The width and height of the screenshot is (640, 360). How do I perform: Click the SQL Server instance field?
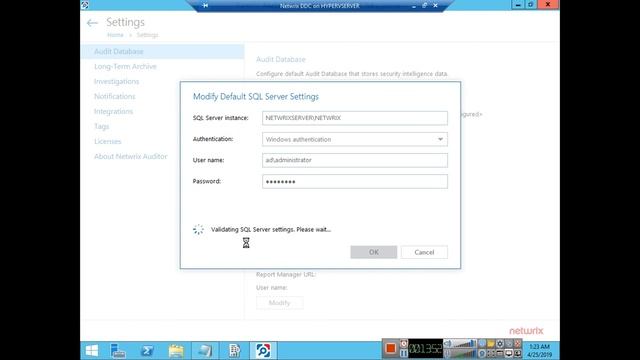pos(355,118)
